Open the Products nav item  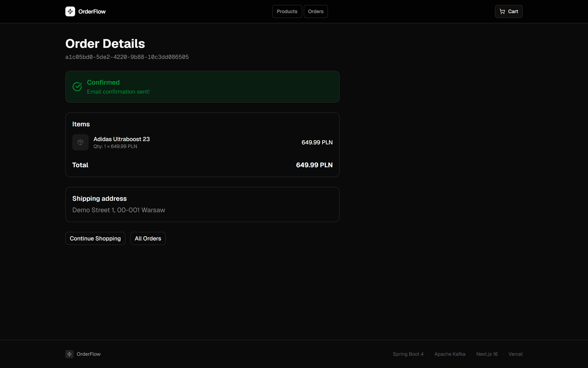click(287, 11)
